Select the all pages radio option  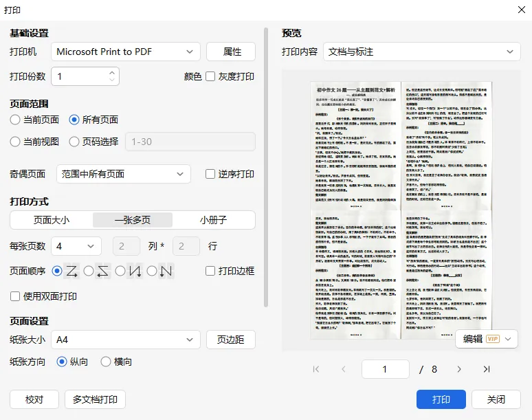coord(74,120)
